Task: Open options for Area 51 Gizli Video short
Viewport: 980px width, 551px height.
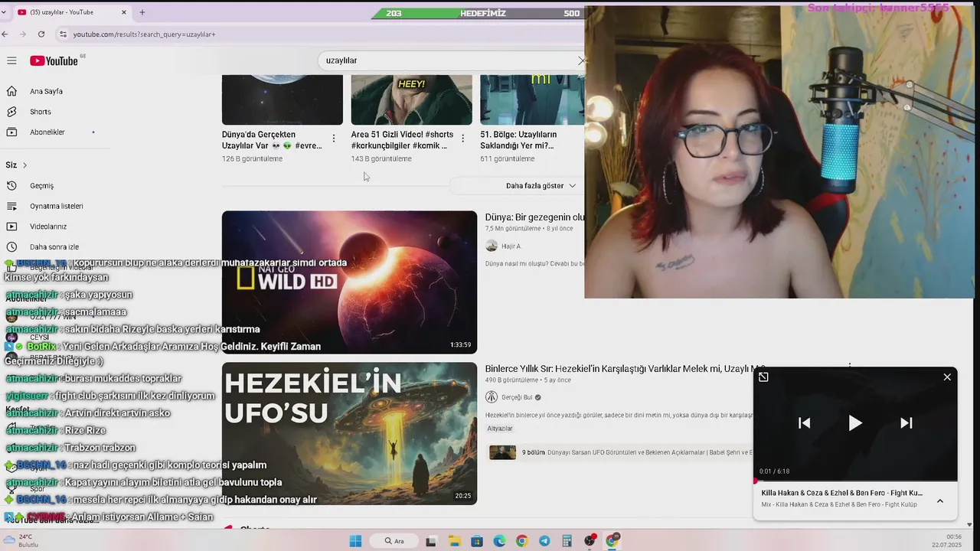Action: (462, 139)
